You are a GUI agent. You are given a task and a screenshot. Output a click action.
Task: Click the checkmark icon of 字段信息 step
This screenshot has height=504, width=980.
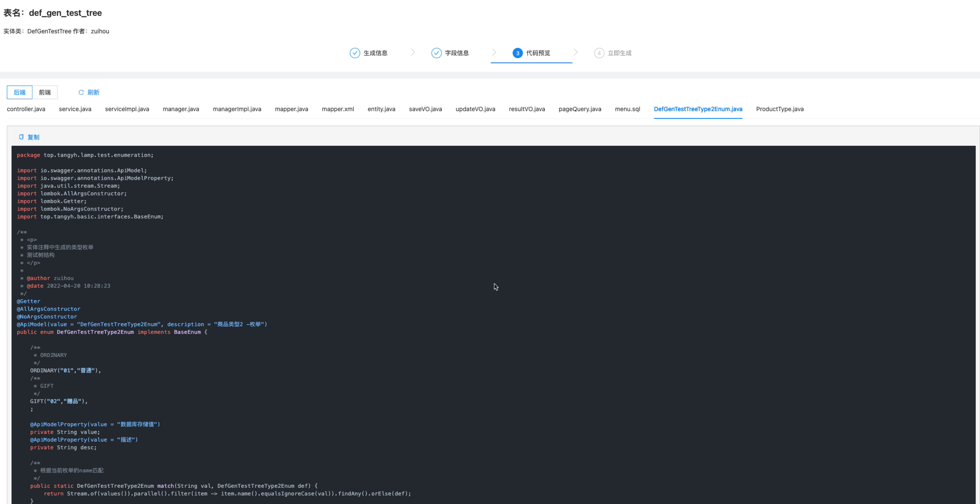pyautogui.click(x=436, y=53)
